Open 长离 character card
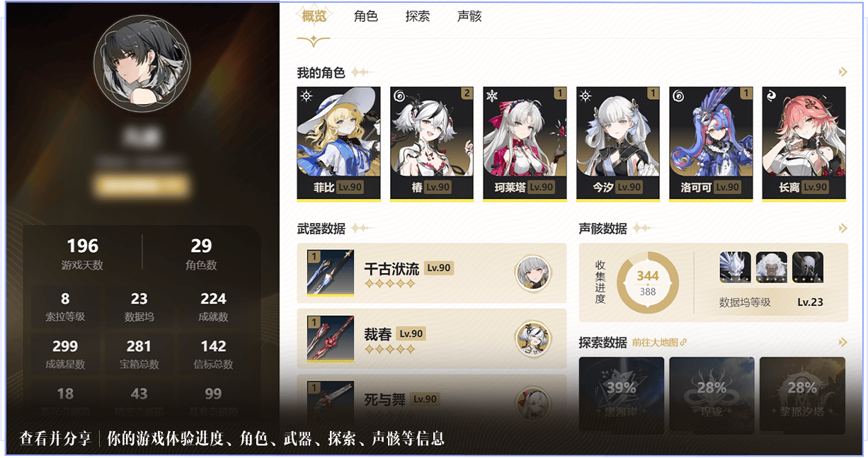Screen dimensions: 868x458 tap(804, 144)
